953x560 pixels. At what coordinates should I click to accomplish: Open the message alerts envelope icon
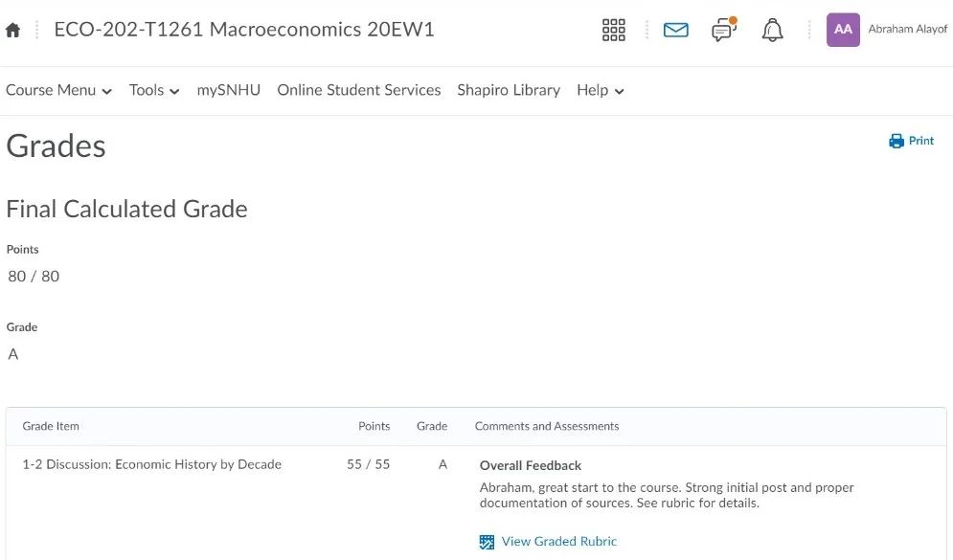click(675, 30)
